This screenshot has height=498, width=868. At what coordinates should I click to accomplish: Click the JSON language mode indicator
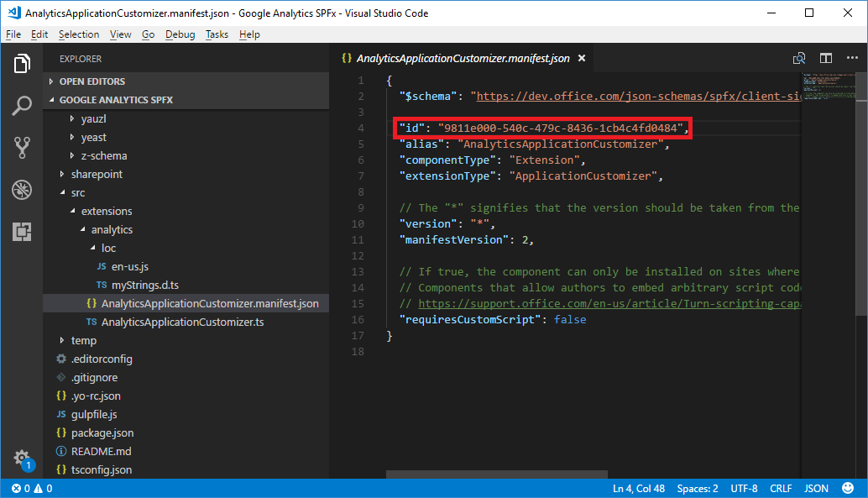(x=816, y=487)
